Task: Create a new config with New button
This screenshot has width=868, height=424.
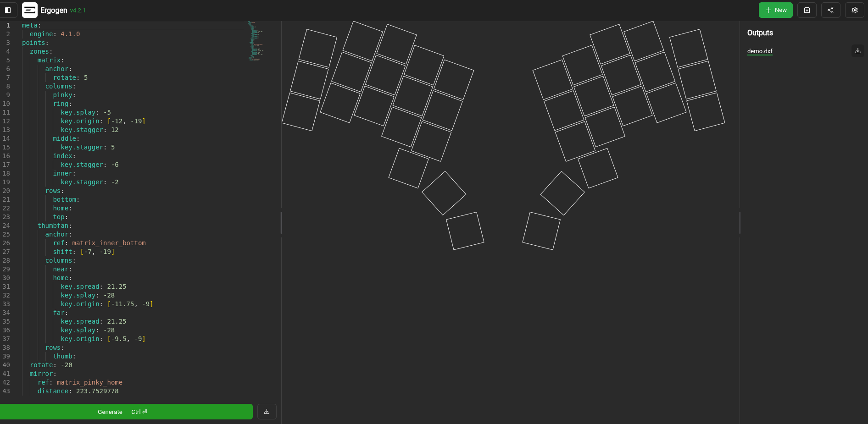Action: pos(775,10)
